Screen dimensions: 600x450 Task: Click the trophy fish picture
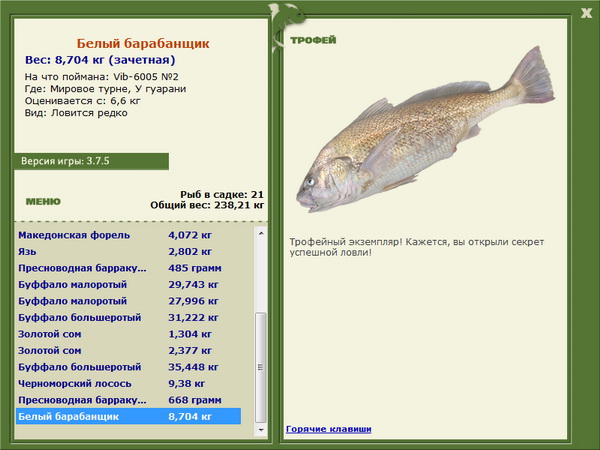[425, 130]
